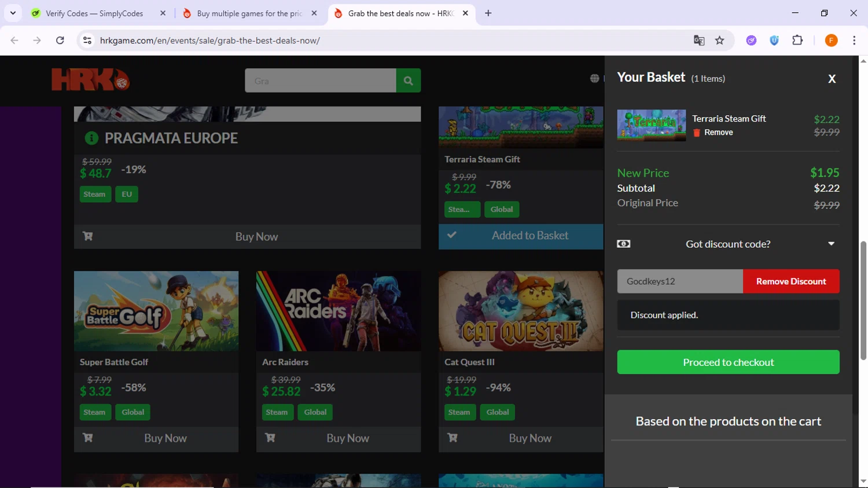This screenshot has width=868, height=488.
Task: Open the Cat Quest III cover image
Action: [521, 311]
